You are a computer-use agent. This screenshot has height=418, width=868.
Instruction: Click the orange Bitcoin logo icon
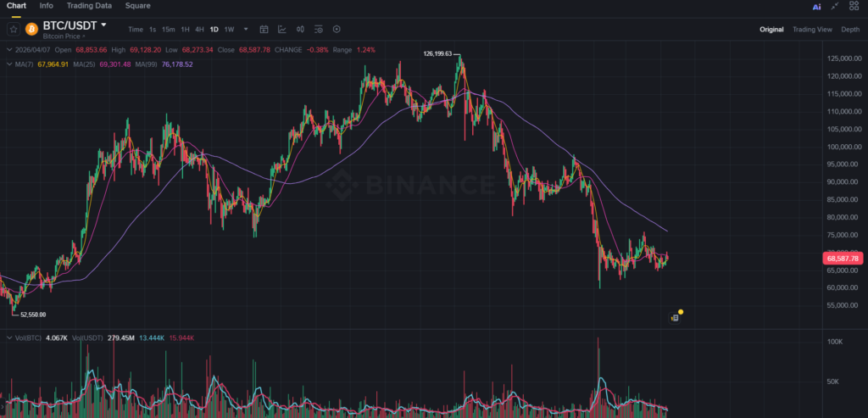(x=31, y=29)
